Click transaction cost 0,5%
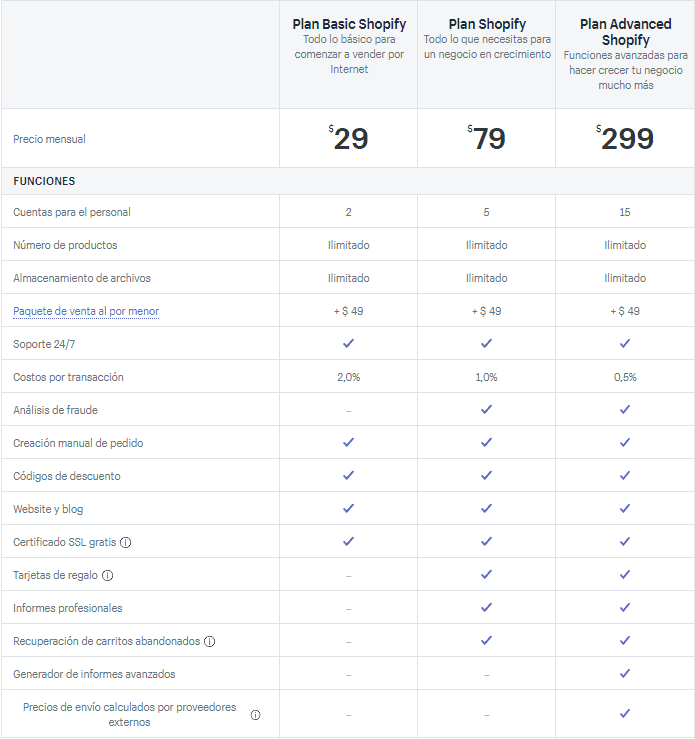This screenshot has width=695, height=739. click(625, 377)
